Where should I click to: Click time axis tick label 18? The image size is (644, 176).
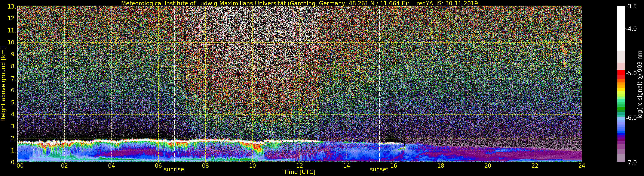click(441, 166)
